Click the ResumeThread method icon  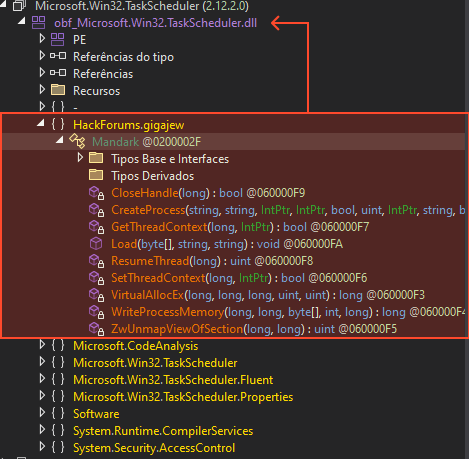97,261
